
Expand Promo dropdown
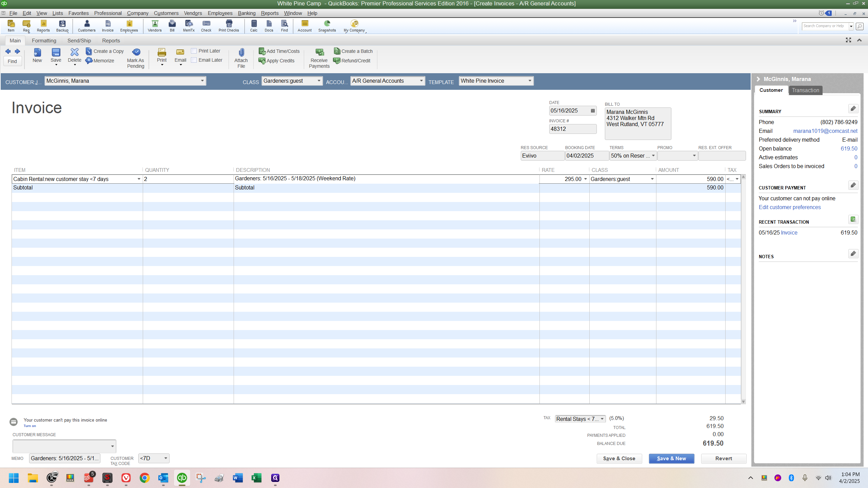pos(694,156)
